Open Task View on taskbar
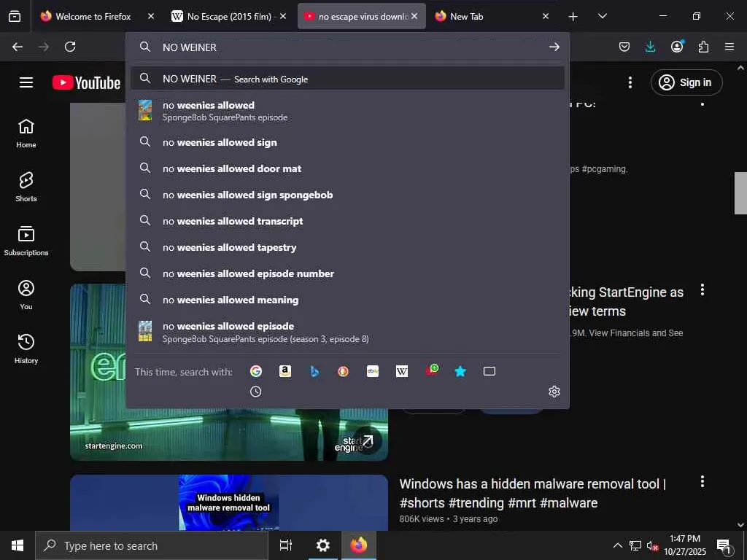 tap(285, 545)
